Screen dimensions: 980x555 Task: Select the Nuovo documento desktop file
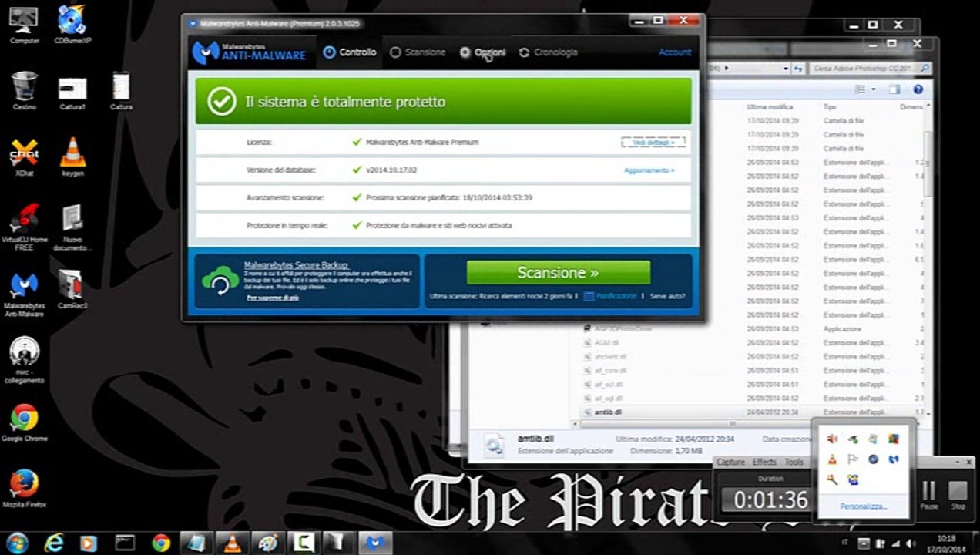72,227
